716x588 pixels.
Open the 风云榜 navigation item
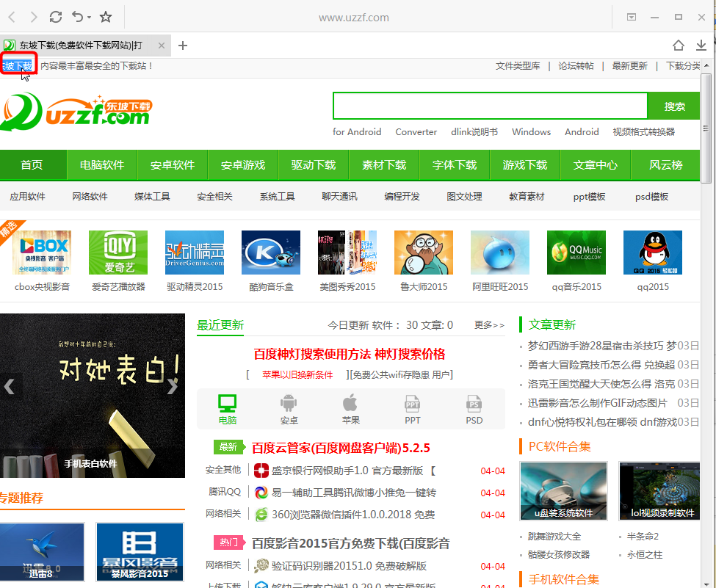point(666,165)
